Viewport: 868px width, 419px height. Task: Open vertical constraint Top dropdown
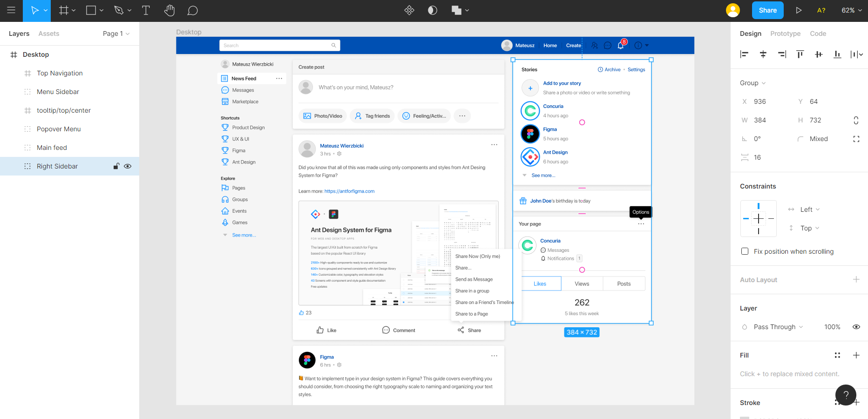[810, 228]
